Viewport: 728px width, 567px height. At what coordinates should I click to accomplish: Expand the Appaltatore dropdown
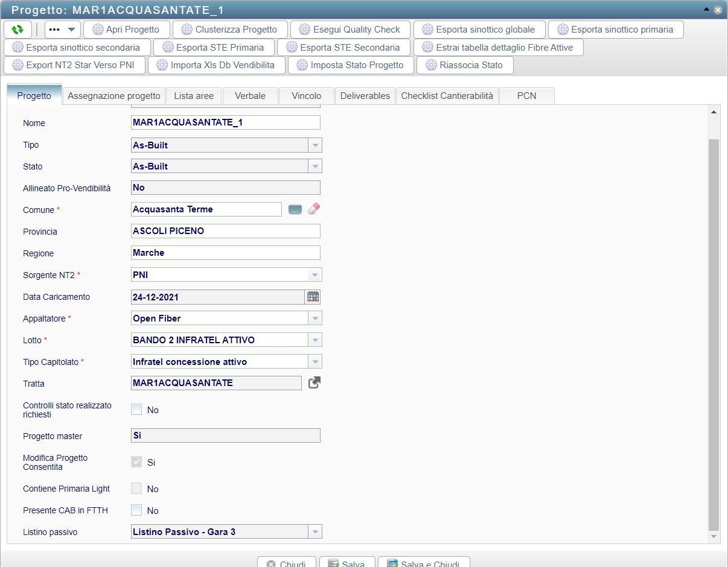(x=315, y=318)
